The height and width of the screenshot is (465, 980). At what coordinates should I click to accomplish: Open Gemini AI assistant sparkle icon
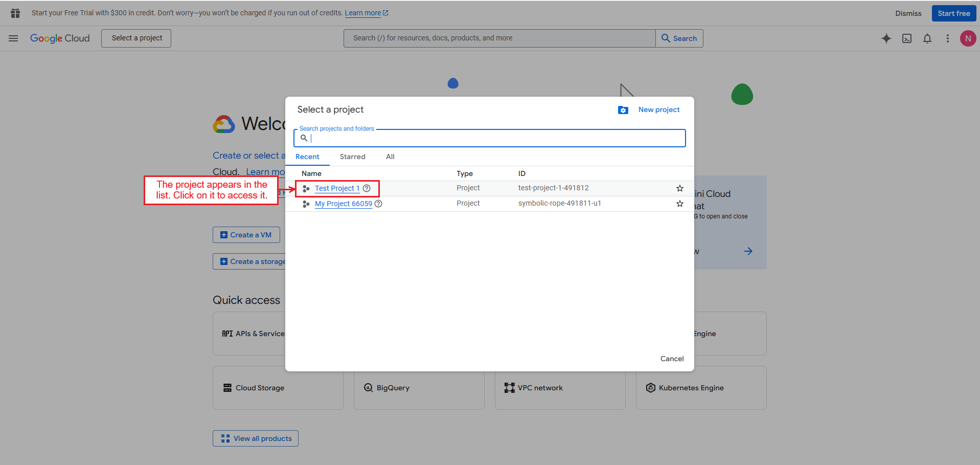click(886, 38)
